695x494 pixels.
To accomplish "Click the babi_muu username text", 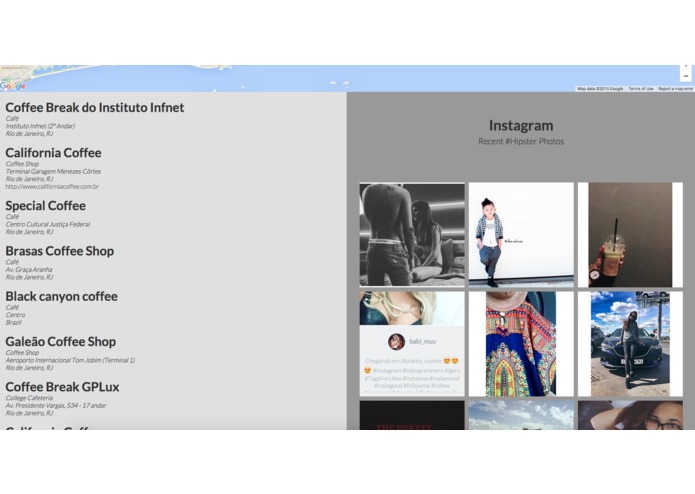I will [x=422, y=342].
